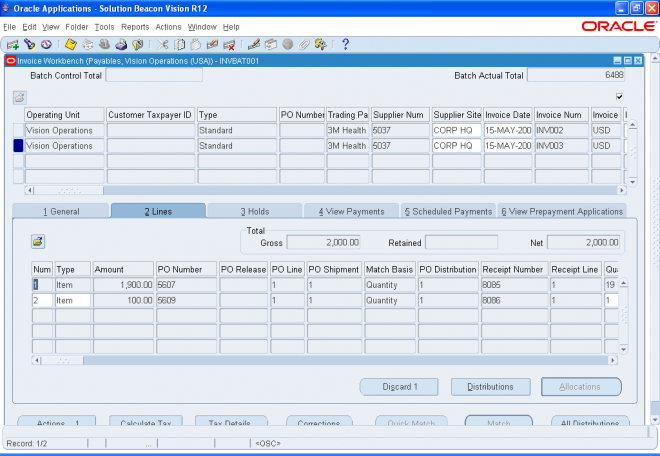Open the Reports menu
Image resolution: width=660 pixels, height=456 pixels.
[x=135, y=27]
